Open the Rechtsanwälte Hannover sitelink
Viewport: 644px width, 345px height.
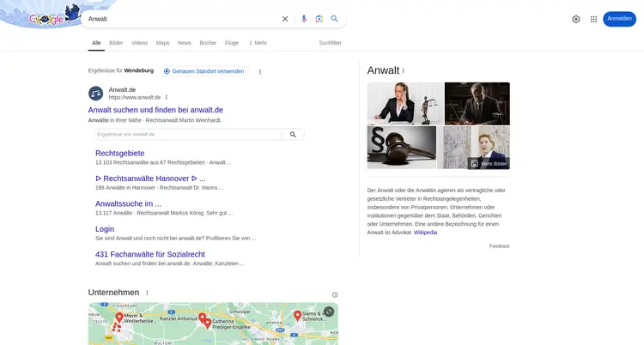150,179
